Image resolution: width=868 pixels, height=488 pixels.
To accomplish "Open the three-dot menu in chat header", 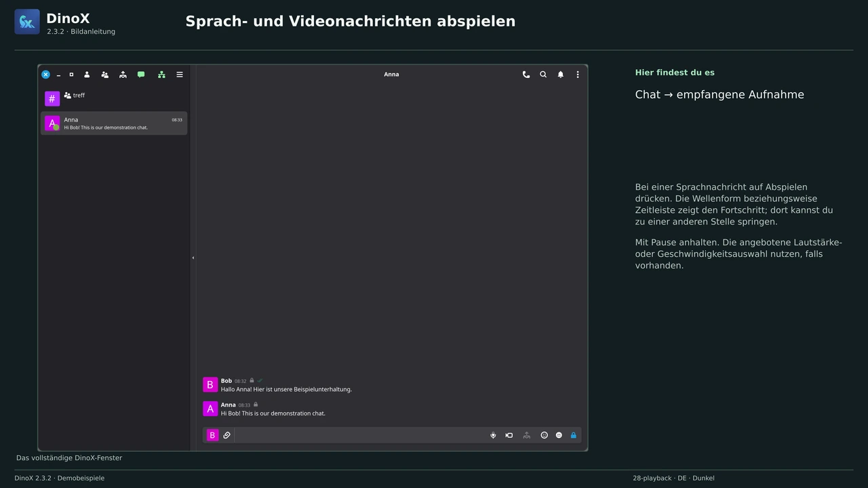I will [x=578, y=75].
